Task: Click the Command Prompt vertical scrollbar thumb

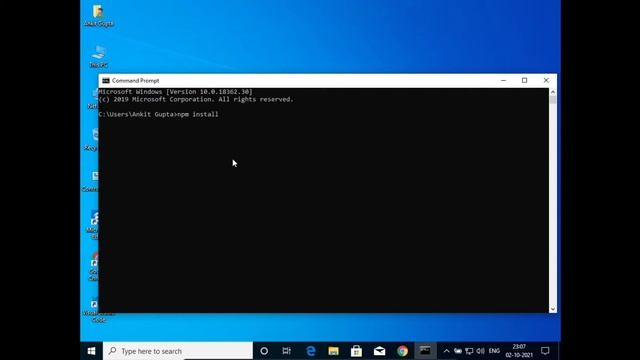Action: (x=553, y=100)
